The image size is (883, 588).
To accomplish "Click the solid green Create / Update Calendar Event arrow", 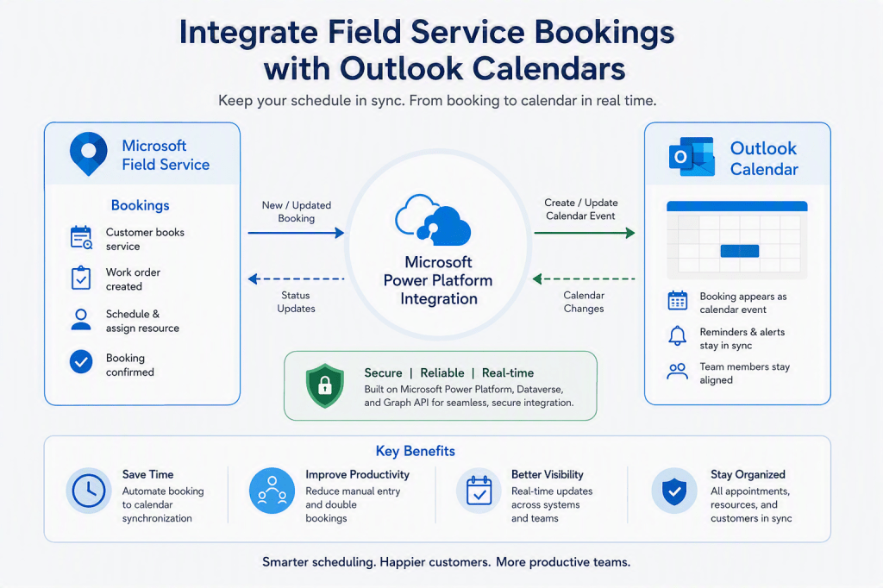I will tap(585, 233).
